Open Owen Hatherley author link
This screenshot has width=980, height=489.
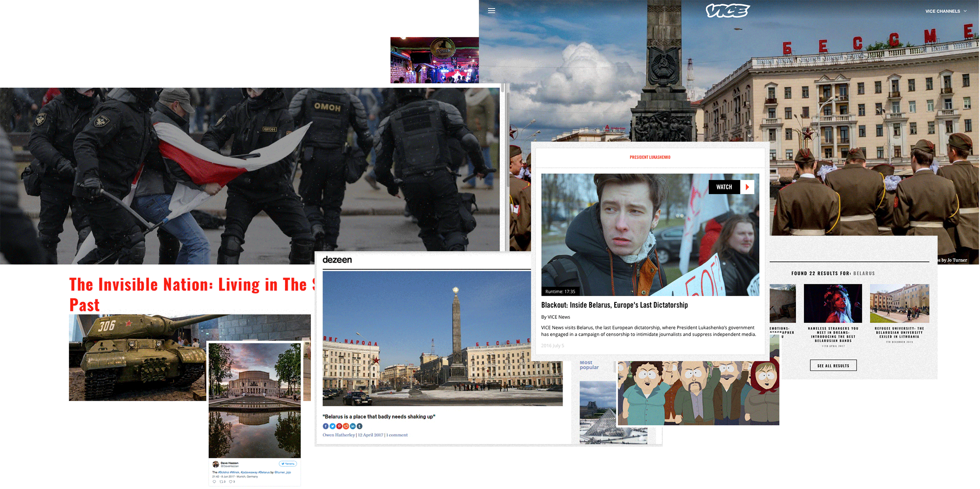pos(339,435)
